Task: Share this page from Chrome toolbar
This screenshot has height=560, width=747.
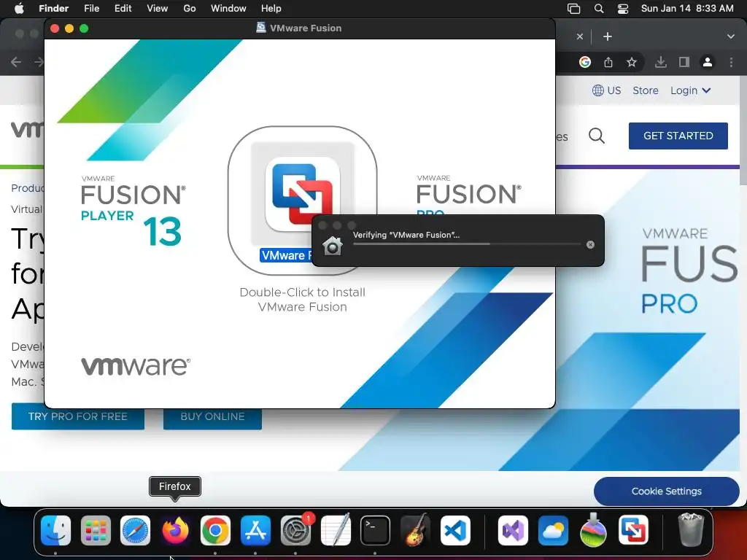Action: point(608,62)
